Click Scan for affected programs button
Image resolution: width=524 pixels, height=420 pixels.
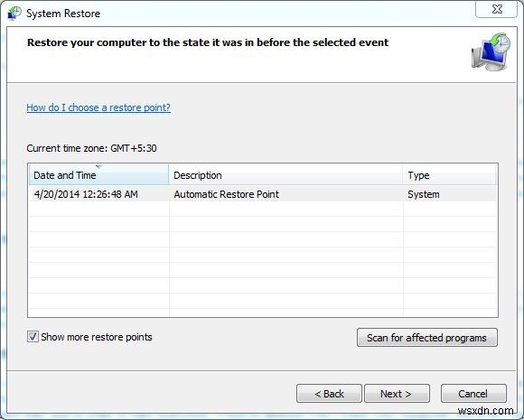pyautogui.click(x=427, y=338)
